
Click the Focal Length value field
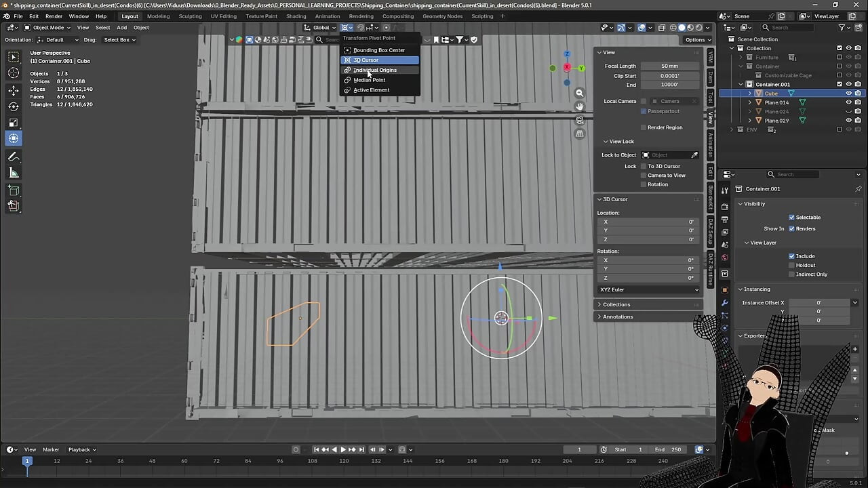click(x=669, y=66)
